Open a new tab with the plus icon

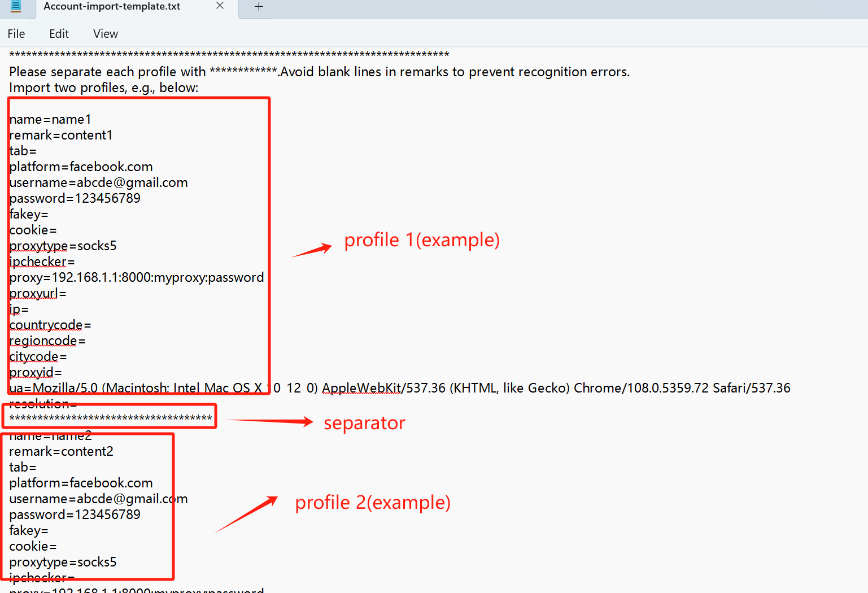[259, 7]
